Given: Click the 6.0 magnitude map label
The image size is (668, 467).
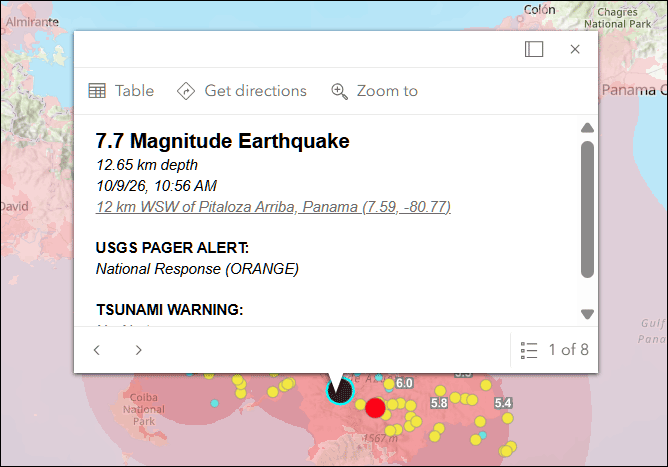Looking at the screenshot, I should click(404, 383).
